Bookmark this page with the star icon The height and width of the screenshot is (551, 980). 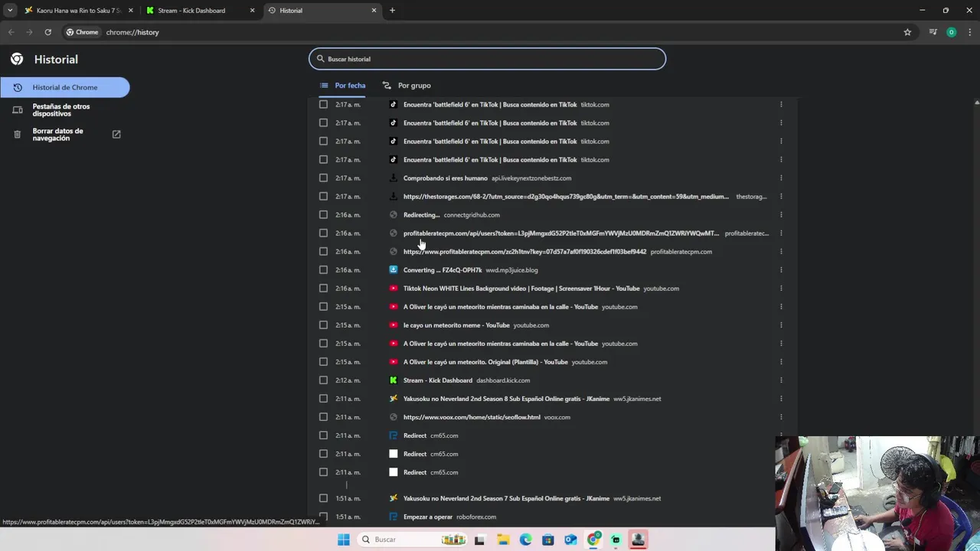[907, 32]
